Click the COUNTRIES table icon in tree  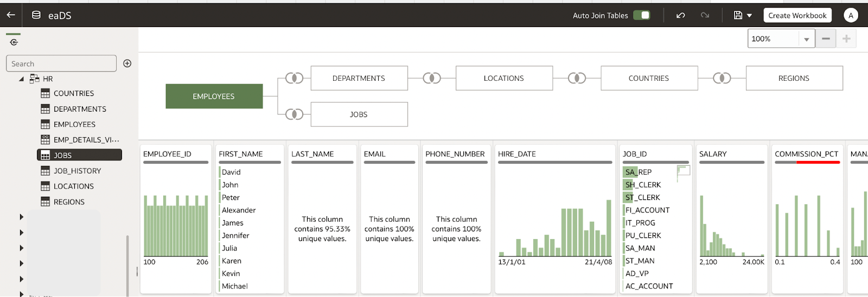click(45, 93)
